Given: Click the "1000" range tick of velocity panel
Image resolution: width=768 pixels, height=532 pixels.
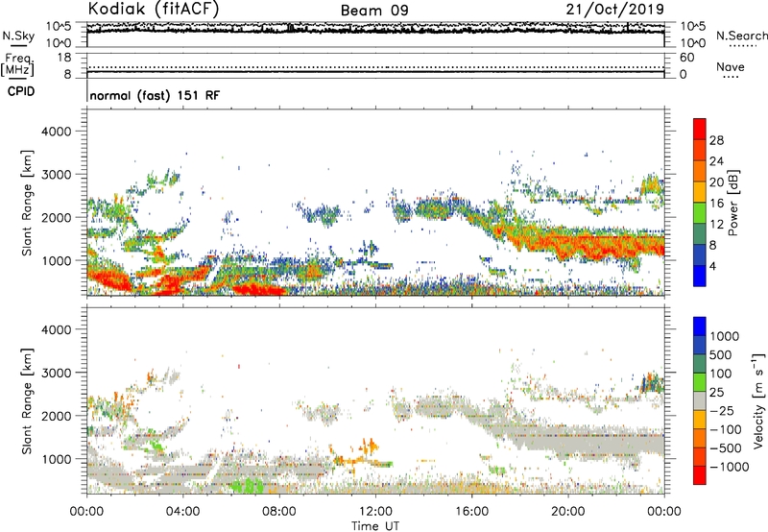Looking at the screenshot, I should [57, 459].
